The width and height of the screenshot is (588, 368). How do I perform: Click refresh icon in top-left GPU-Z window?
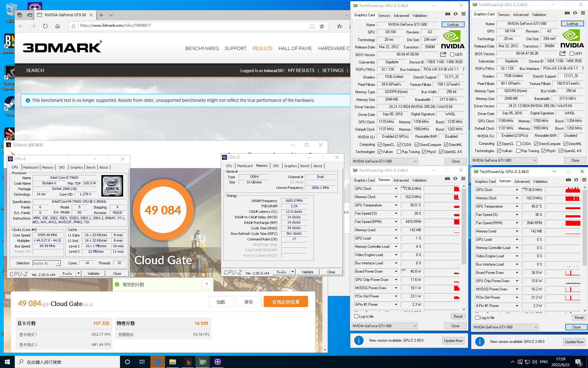[x=455, y=14]
